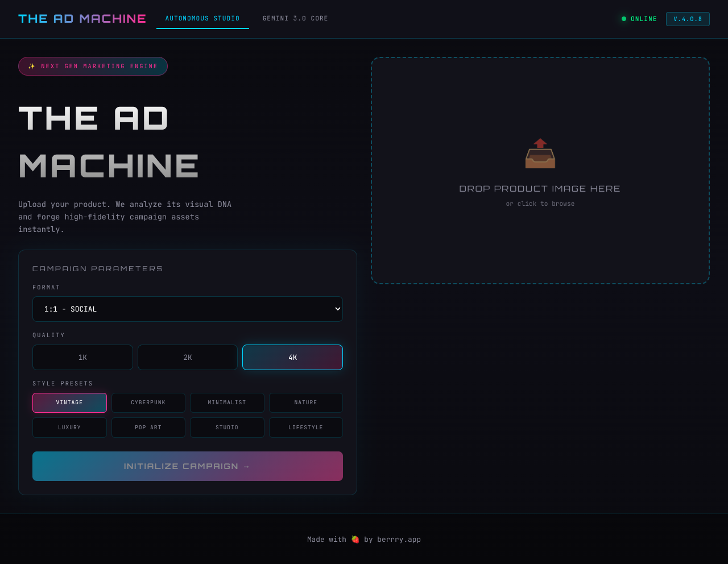
Task: Open the berrry.app link in the footer
Action: [399, 539]
